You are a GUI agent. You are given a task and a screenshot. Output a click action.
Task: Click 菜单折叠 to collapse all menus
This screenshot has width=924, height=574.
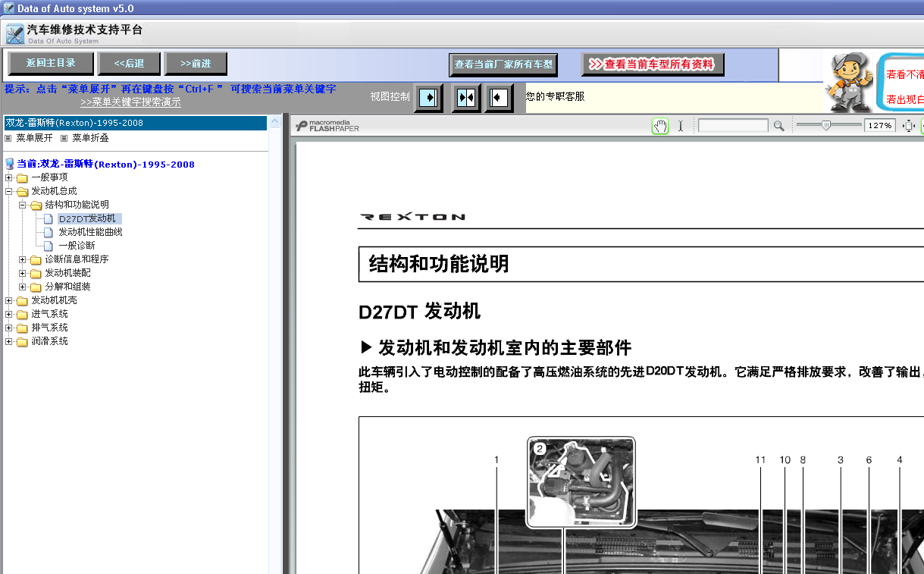coord(90,138)
